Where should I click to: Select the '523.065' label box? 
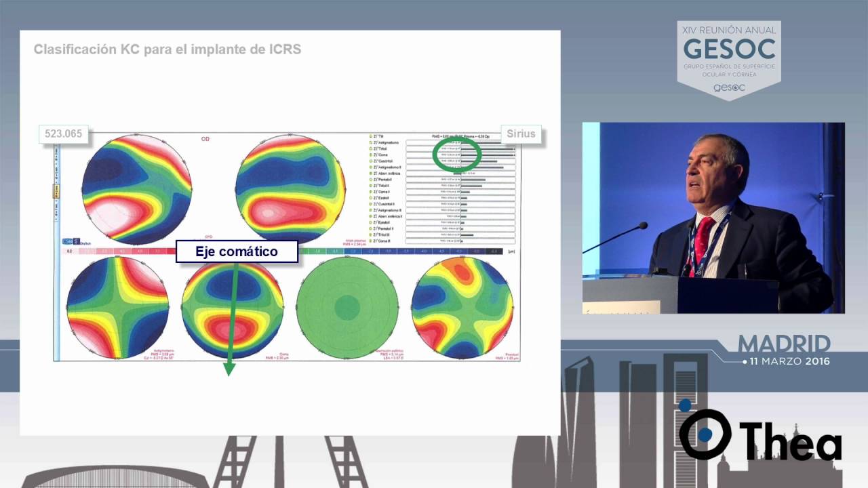pyautogui.click(x=63, y=134)
